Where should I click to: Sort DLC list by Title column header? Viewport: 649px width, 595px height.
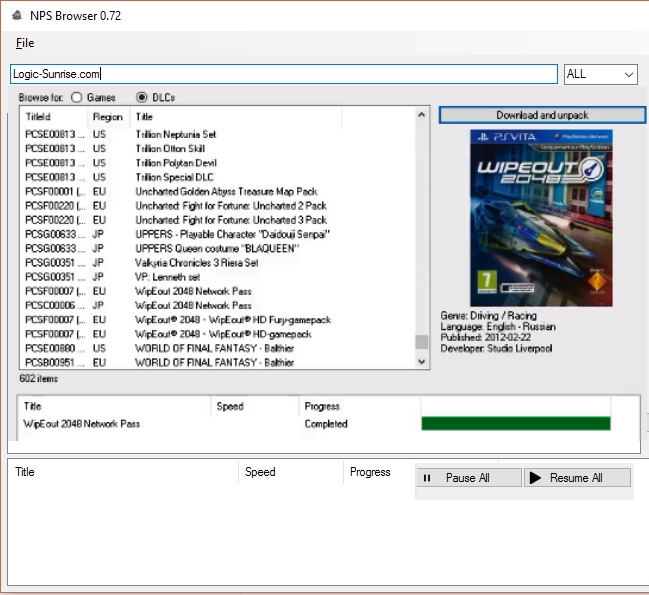[236, 117]
